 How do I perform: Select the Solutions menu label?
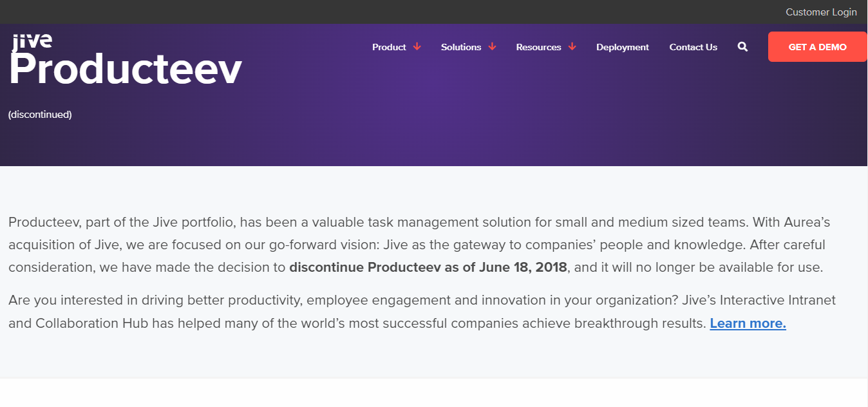tap(461, 47)
